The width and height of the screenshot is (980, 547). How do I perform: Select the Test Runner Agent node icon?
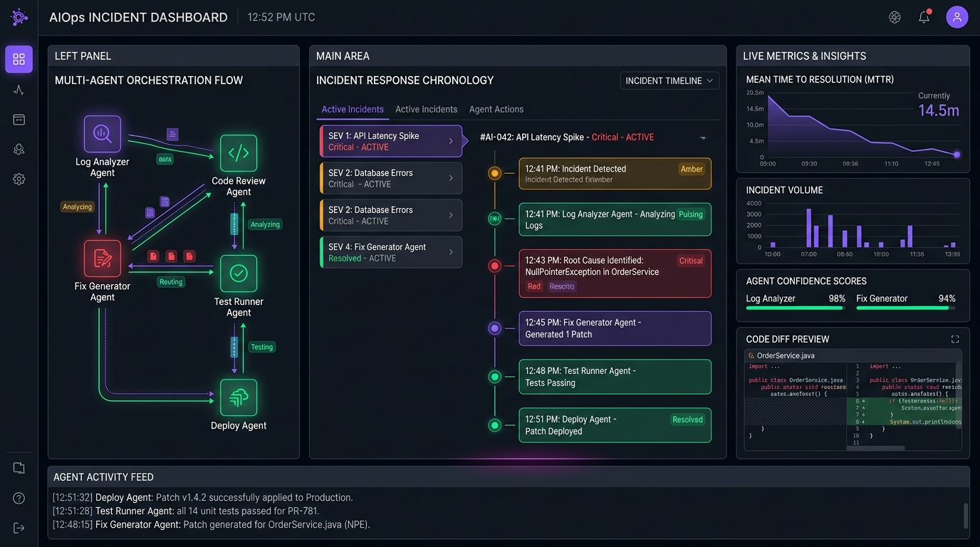(239, 273)
